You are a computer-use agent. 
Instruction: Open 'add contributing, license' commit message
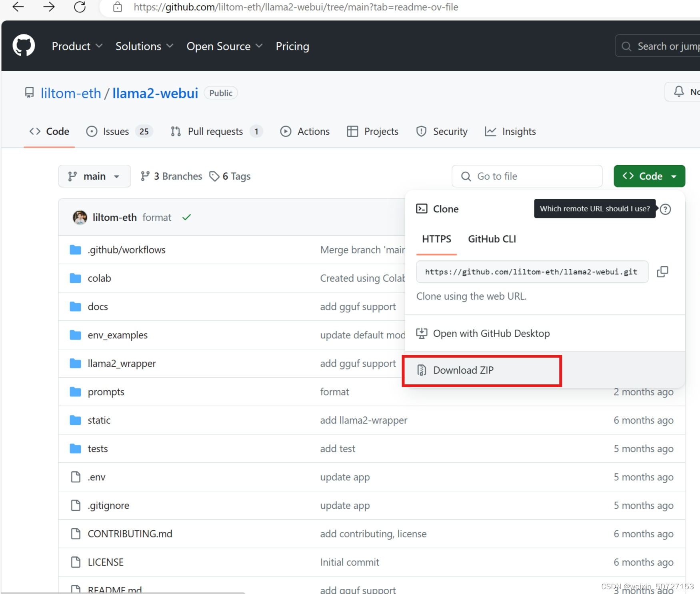[373, 534]
